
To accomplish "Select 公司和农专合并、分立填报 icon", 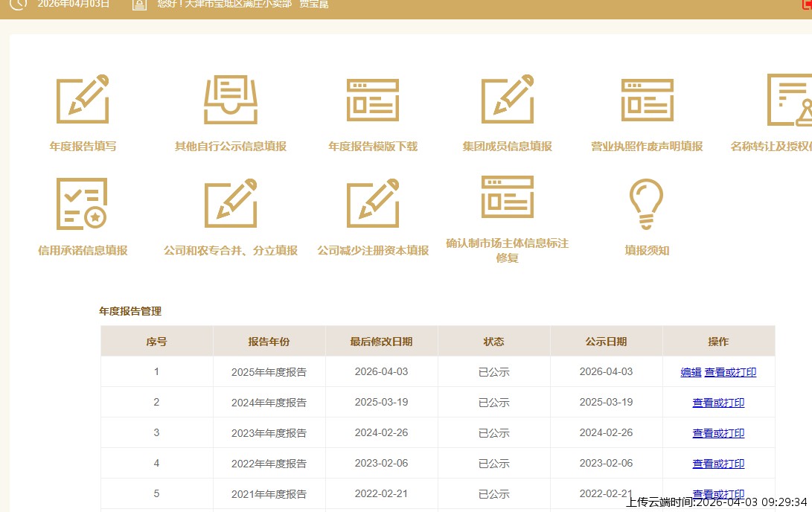I will coord(231,203).
